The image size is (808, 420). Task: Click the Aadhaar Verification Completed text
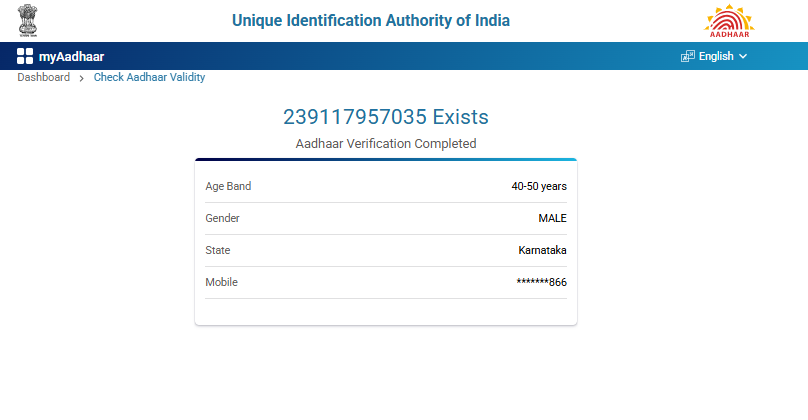point(385,144)
